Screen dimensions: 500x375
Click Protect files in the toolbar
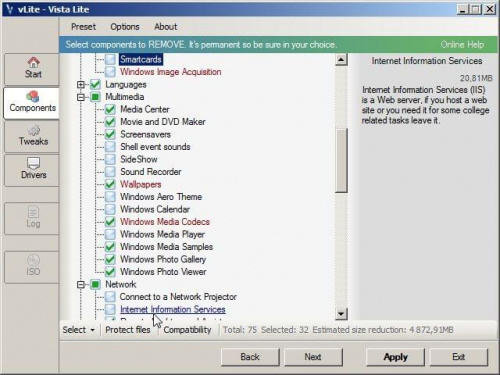(128, 330)
